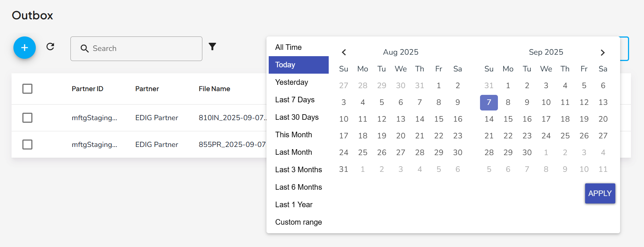Check the 810IN file row checkbox
The image size is (644, 247).
click(x=27, y=118)
